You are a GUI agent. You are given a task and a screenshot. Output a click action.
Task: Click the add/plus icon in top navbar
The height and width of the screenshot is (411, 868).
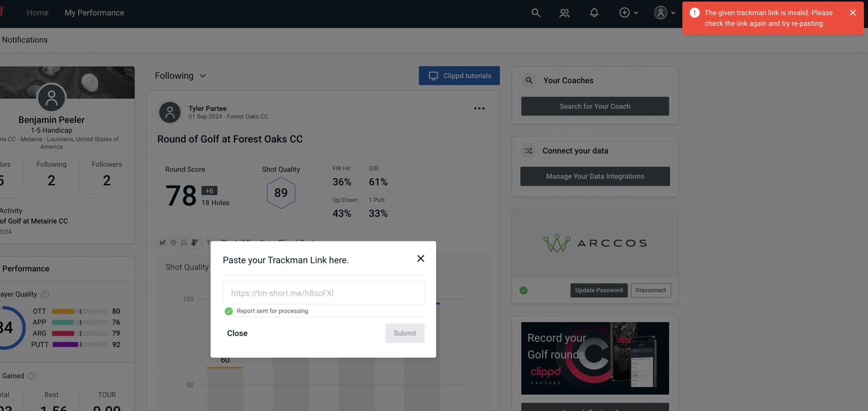click(x=625, y=12)
